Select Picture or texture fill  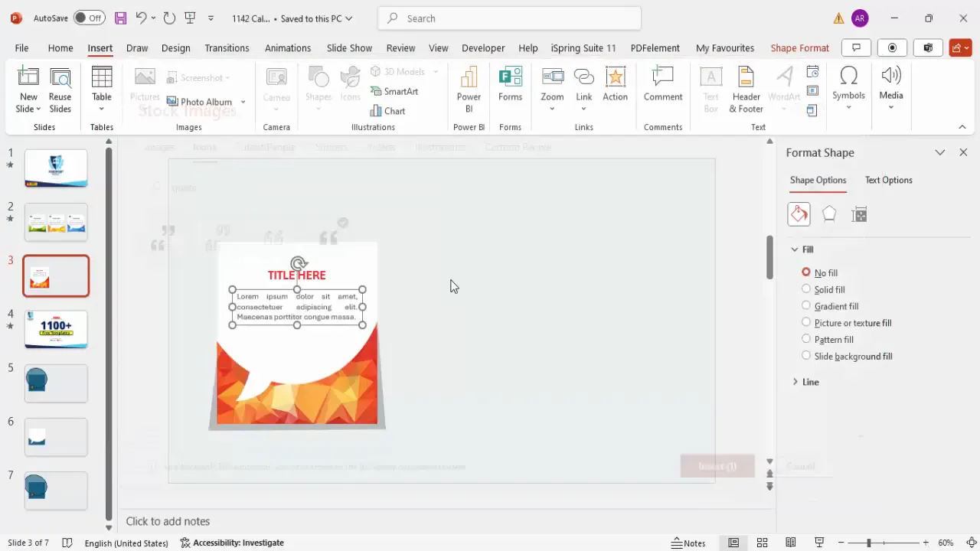(x=846, y=323)
